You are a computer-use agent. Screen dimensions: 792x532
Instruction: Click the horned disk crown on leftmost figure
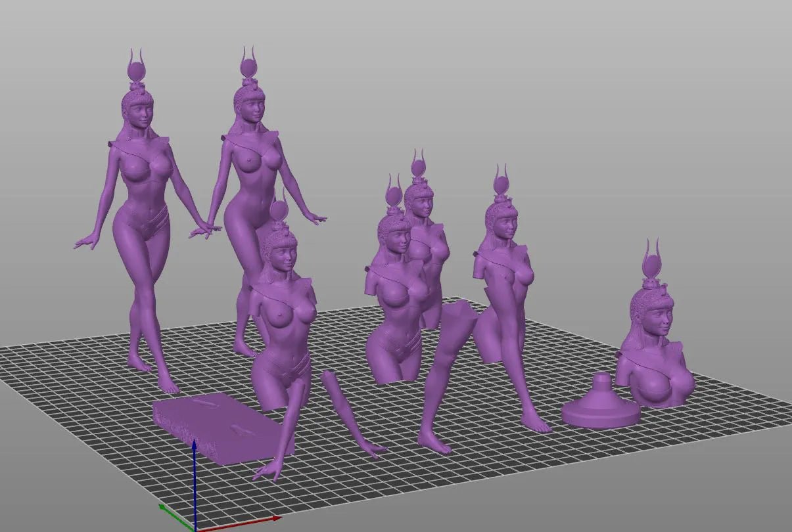(x=138, y=69)
